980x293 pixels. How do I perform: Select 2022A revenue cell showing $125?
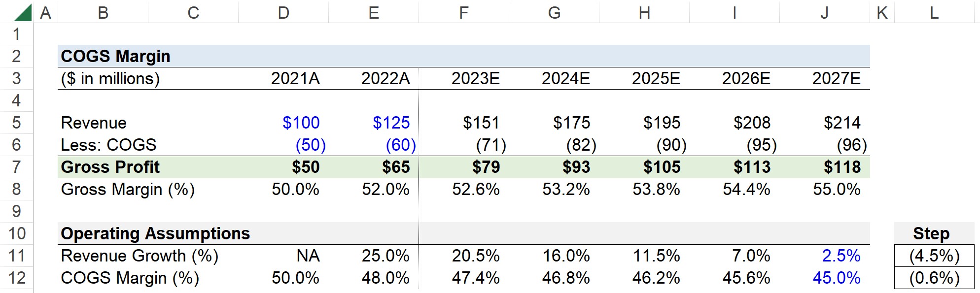tap(374, 123)
